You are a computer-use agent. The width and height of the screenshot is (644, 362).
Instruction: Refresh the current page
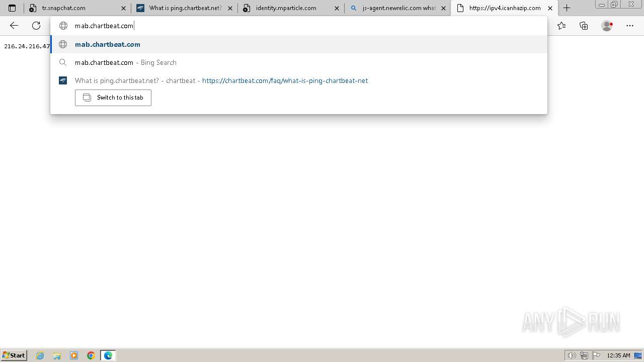click(x=36, y=26)
